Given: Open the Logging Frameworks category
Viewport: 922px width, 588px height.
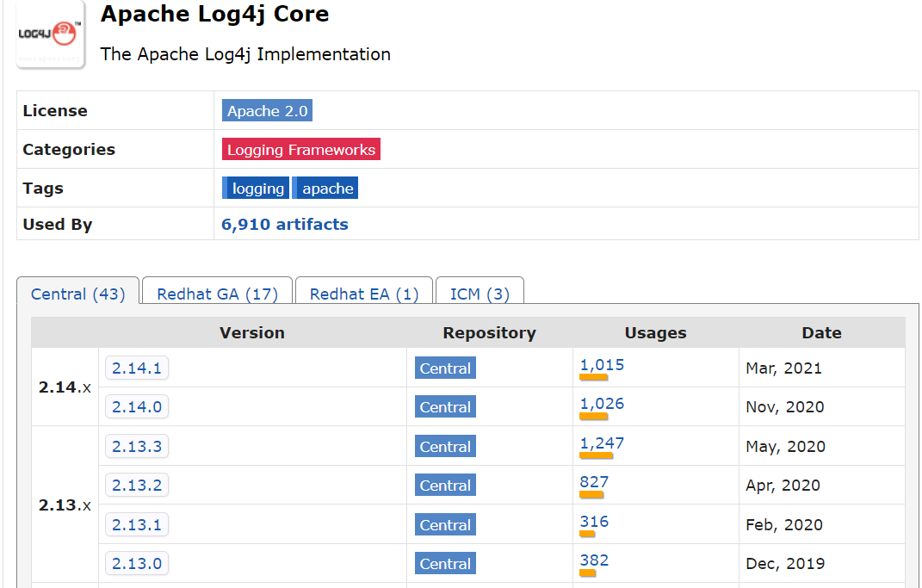Looking at the screenshot, I should point(301,149).
